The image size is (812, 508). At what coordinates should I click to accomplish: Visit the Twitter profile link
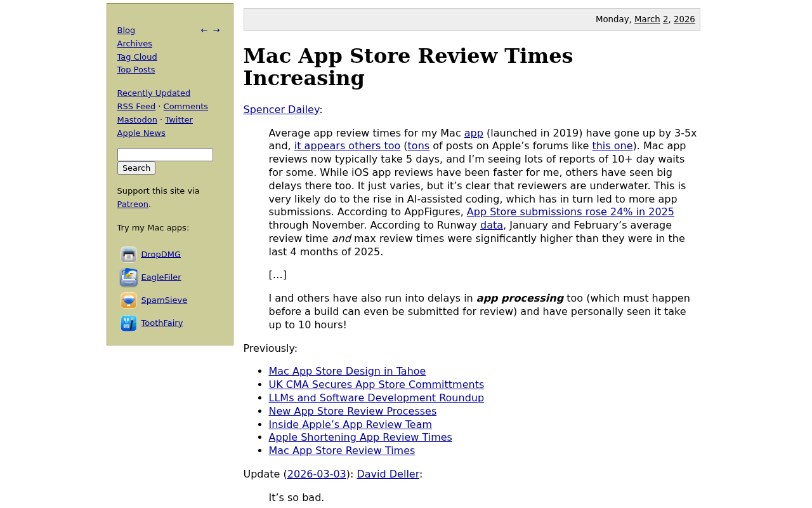point(179,120)
